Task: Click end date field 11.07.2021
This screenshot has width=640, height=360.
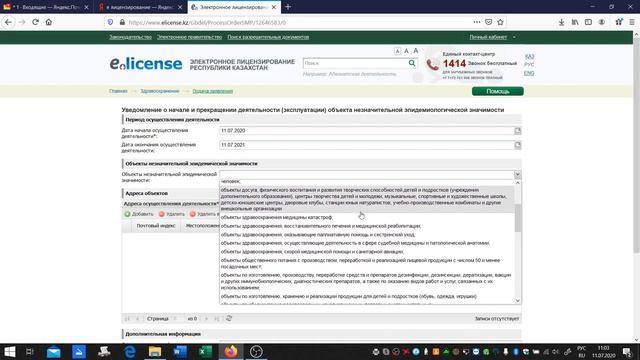Action: tap(367, 145)
